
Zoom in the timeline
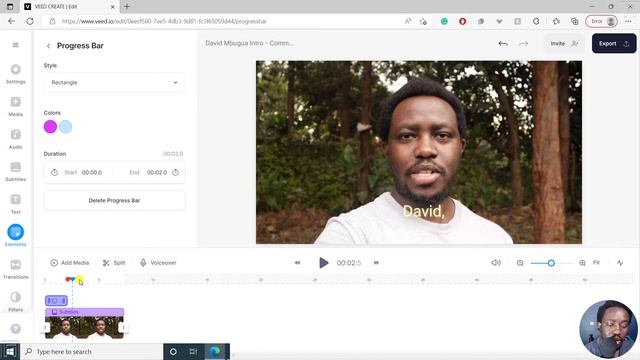pyautogui.click(x=582, y=263)
